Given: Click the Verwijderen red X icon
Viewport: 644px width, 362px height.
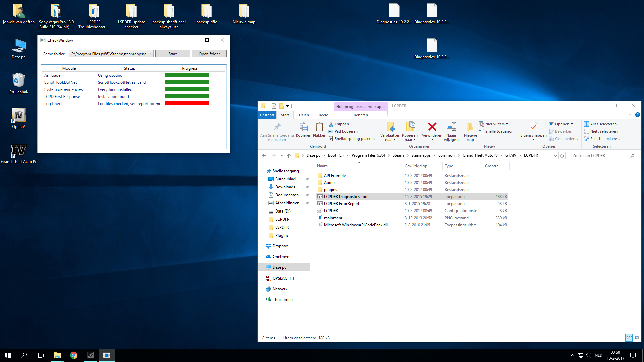Looking at the screenshot, I should coord(432,127).
